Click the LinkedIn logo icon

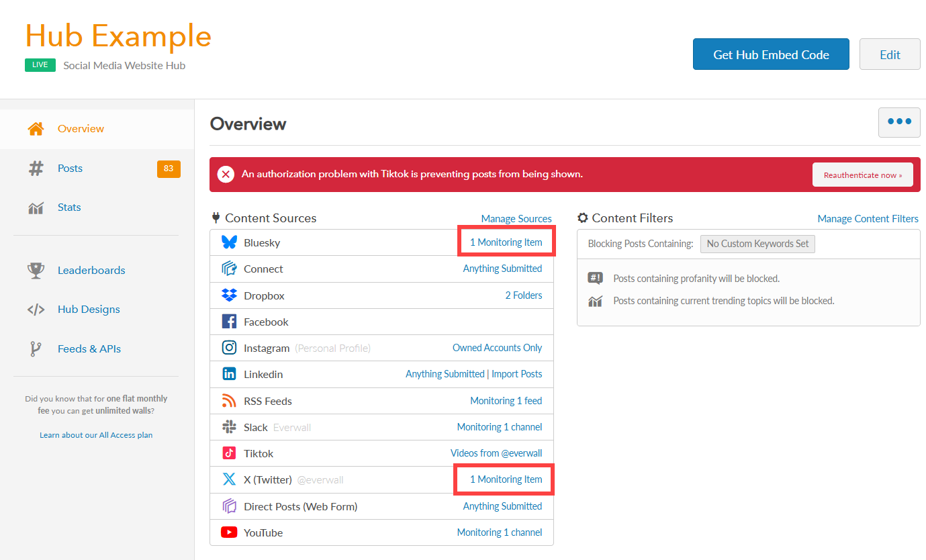pos(229,374)
